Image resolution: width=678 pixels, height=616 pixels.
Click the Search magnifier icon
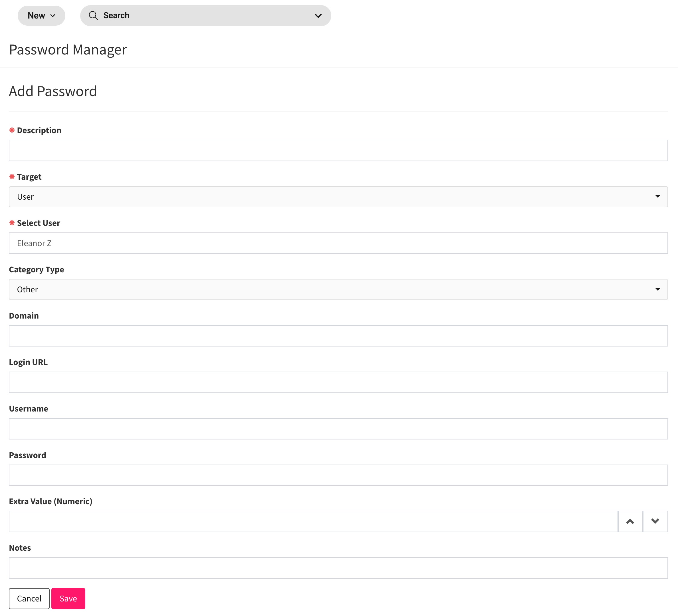coord(93,15)
